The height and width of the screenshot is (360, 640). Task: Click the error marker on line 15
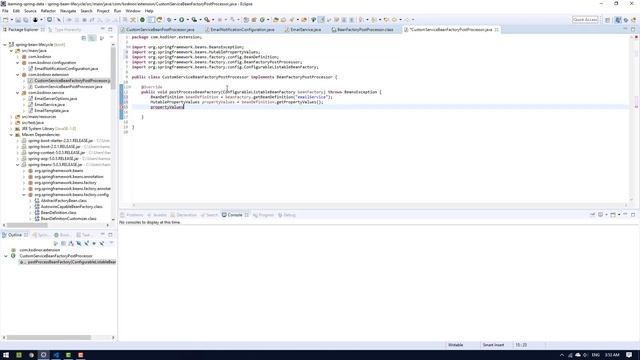coord(122,107)
